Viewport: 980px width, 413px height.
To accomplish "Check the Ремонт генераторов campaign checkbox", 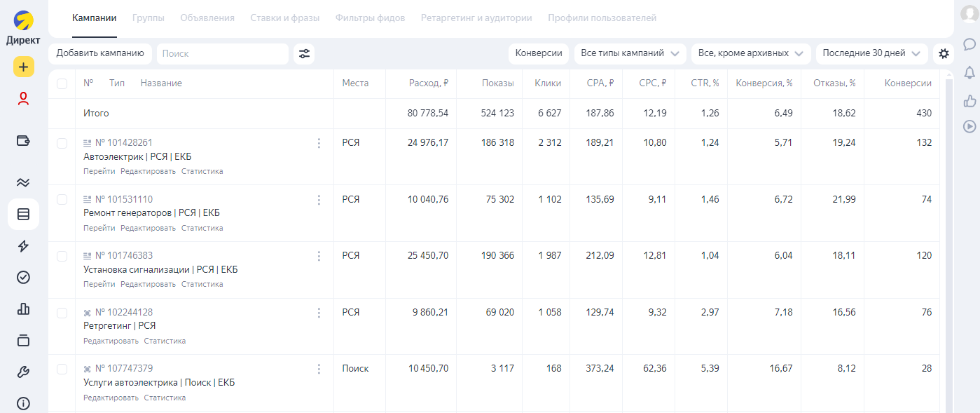I will (62, 200).
